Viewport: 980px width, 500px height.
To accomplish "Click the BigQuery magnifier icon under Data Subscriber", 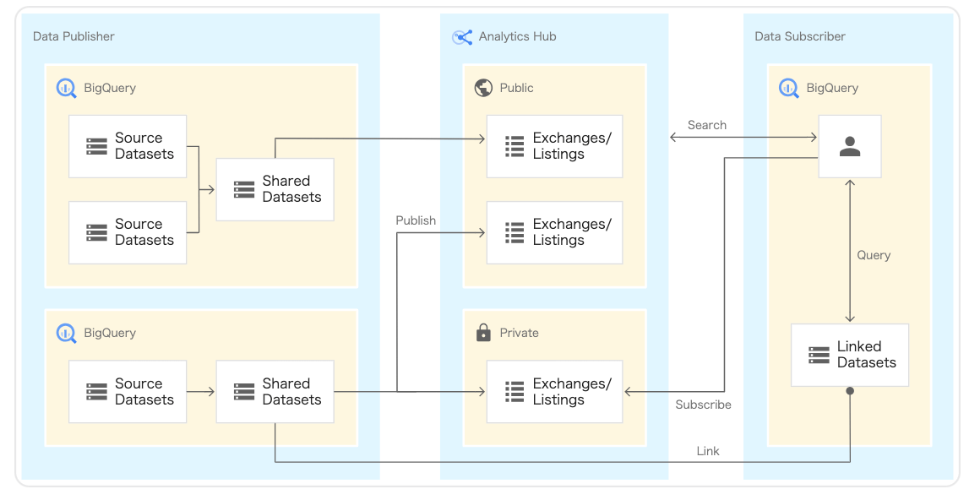I will (x=789, y=88).
